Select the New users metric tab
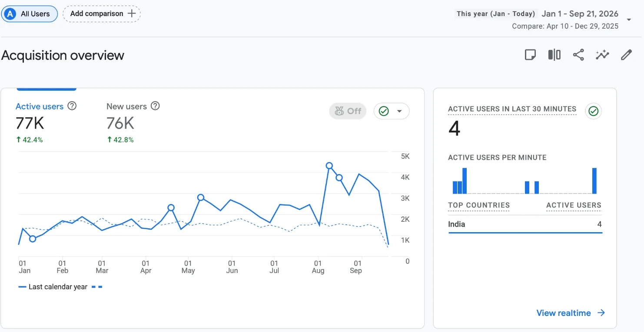 pos(133,122)
